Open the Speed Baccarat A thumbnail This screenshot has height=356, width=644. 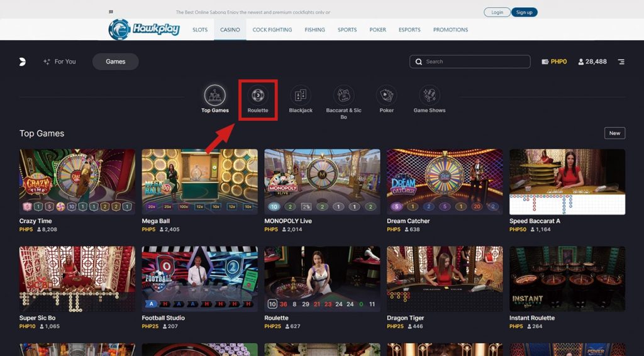(567, 182)
